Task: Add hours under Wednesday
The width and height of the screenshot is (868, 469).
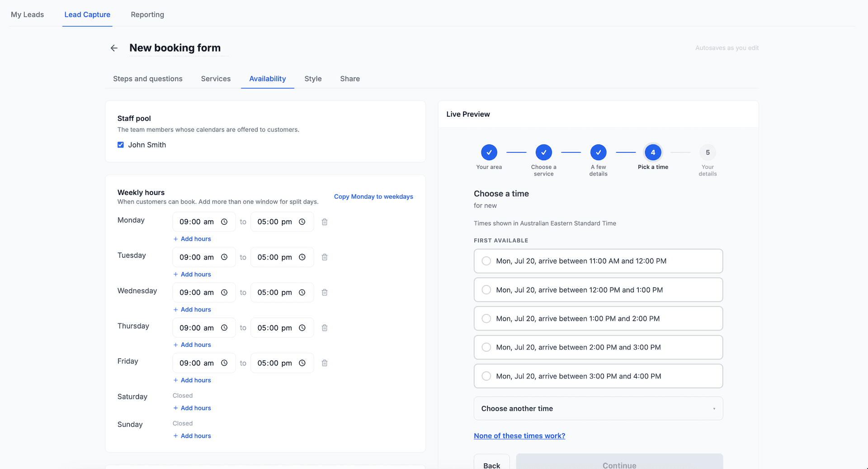Action: pyautogui.click(x=192, y=309)
